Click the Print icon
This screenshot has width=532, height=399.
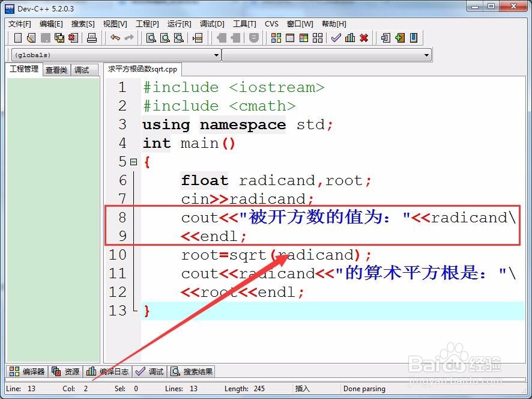click(x=92, y=38)
